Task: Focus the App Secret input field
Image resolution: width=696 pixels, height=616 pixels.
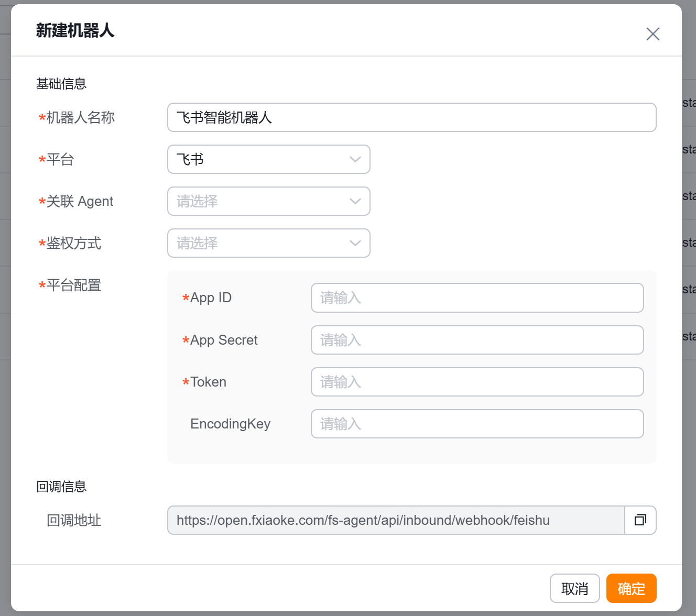Action: pos(477,340)
